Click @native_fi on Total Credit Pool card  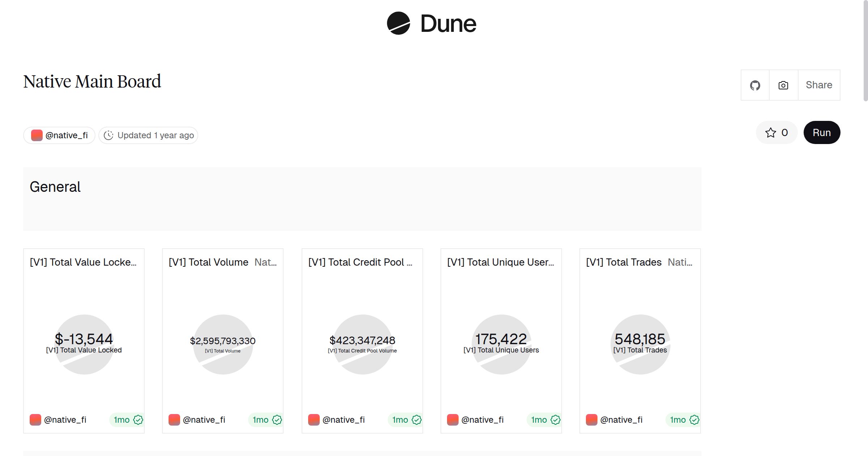343,420
